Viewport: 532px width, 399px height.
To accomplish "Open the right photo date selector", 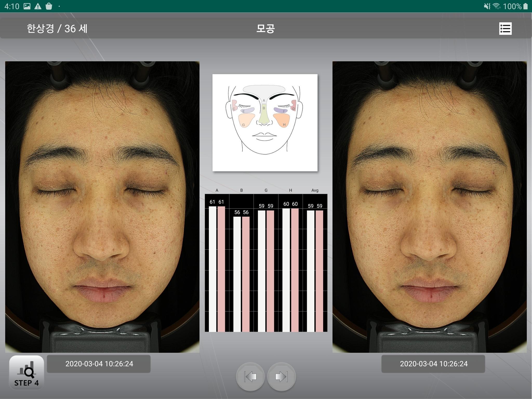I will point(433,364).
